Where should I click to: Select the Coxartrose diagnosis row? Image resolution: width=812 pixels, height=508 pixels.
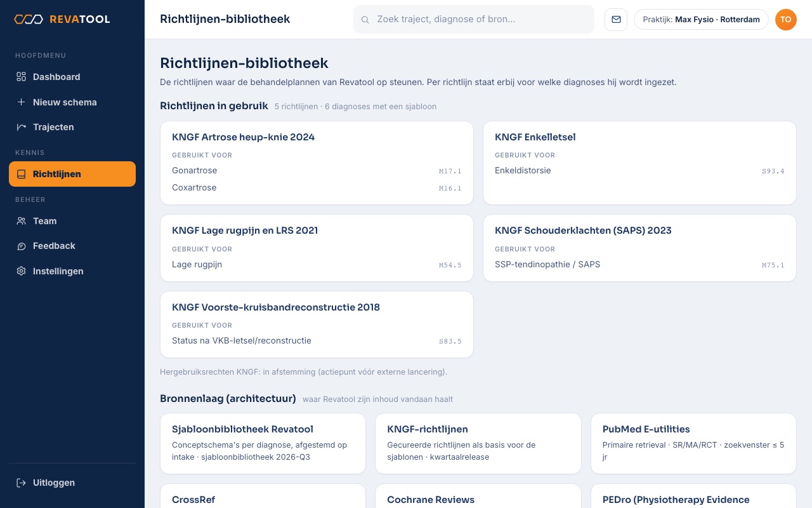[317, 188]
